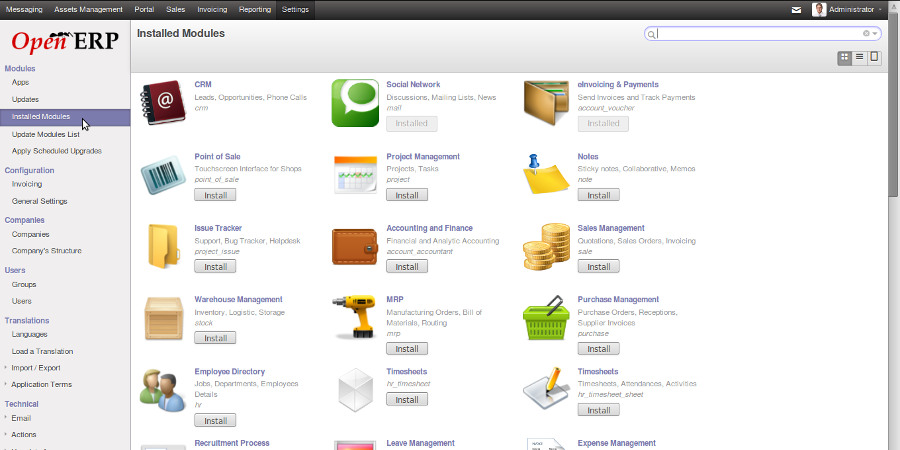
Task: Click the OpenERP logo
Action: click(x=65, y=41)
